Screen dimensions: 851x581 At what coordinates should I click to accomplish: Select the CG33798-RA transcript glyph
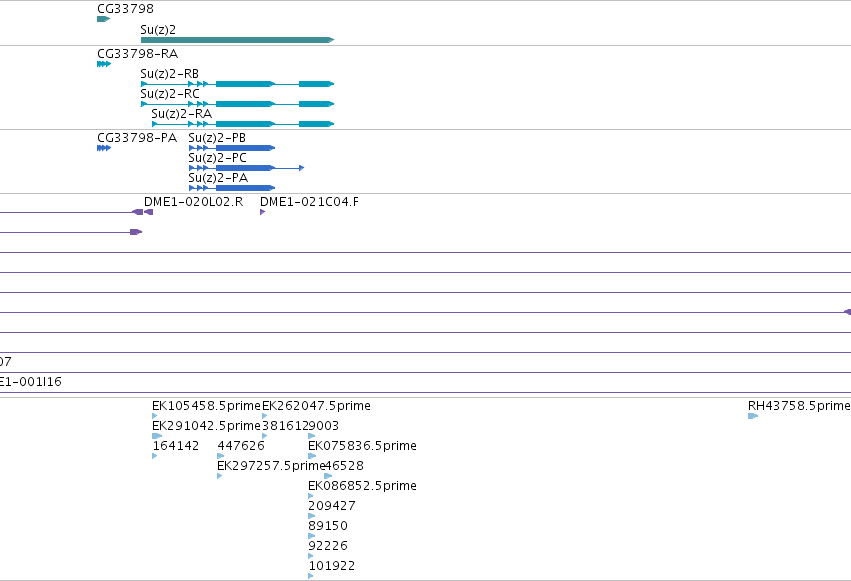pos(104,64)
